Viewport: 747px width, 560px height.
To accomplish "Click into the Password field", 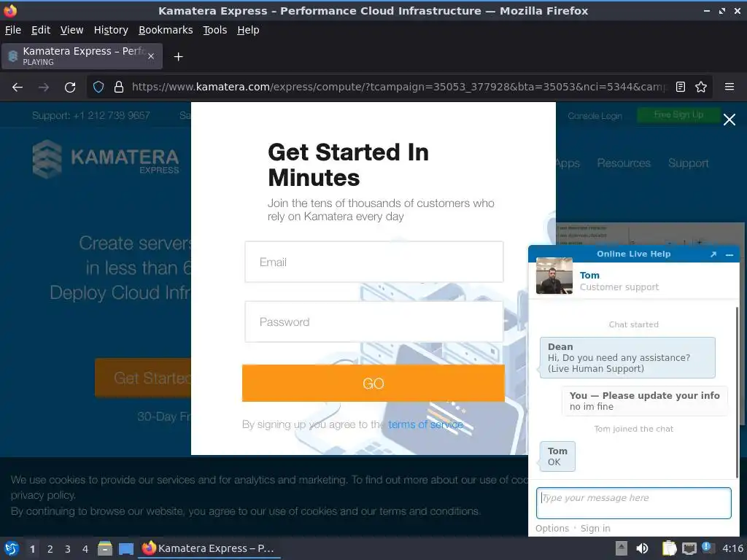I will [x=374, y=322].
